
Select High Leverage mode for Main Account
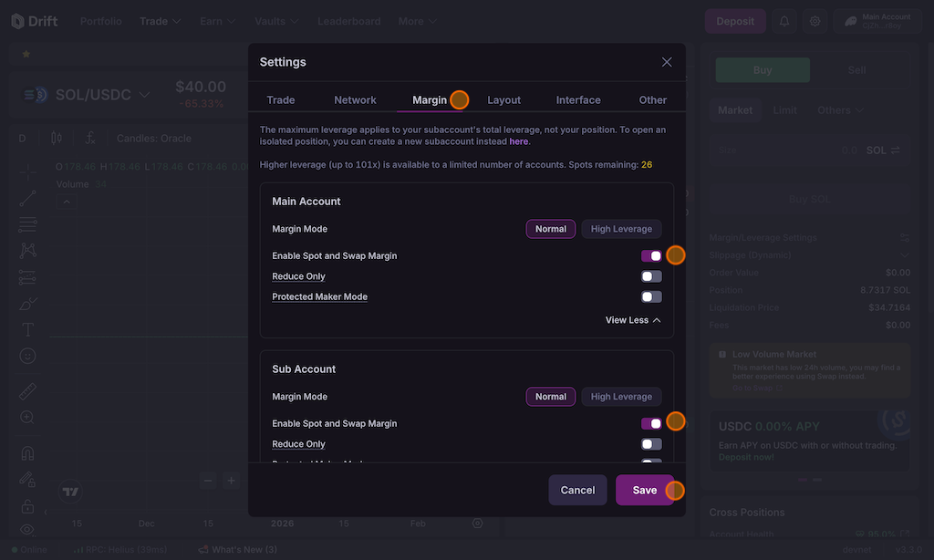tap(621, 229)
